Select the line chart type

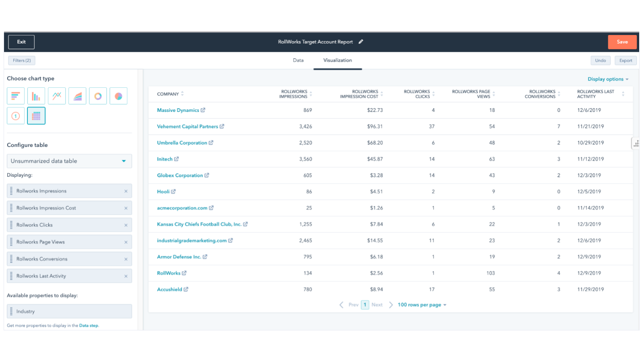coord(56,96)
